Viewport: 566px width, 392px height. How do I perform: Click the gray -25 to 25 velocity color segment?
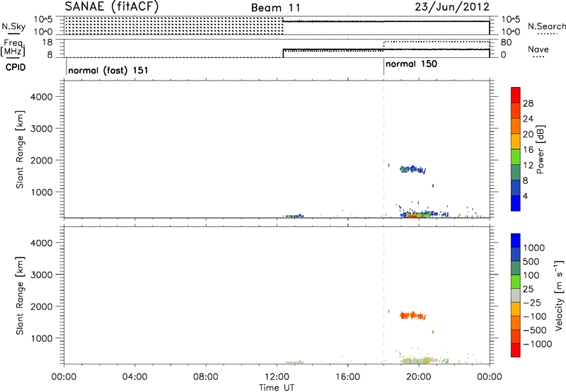coord(516,295)
